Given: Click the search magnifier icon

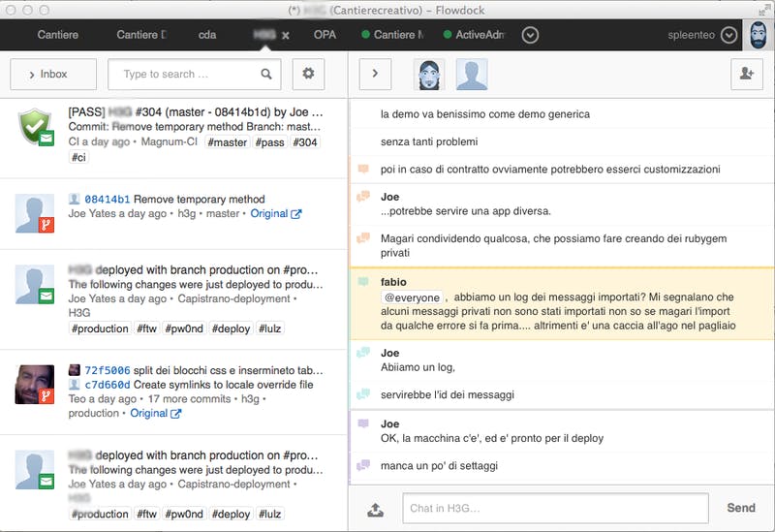Looking at the screenshot, I should (x=265, y=75).
